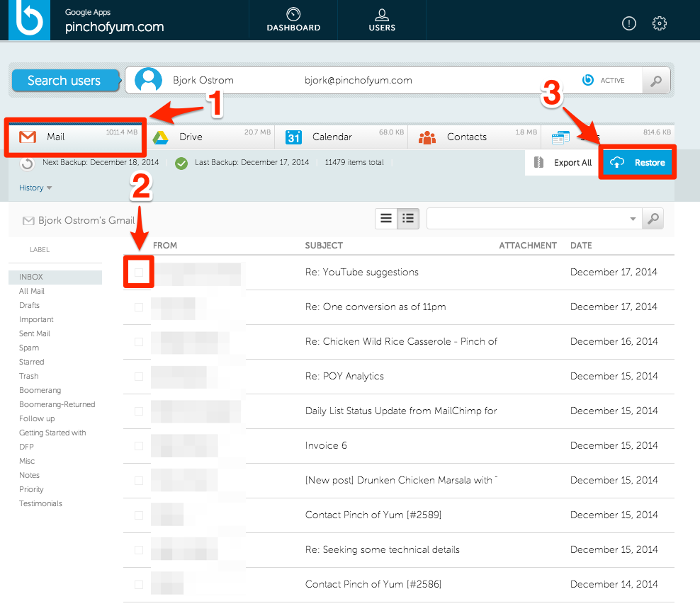The height and width of the screenshot is (606, 700).
Task: Select the Boomerang-Returned label
Action: click(57, 404)
